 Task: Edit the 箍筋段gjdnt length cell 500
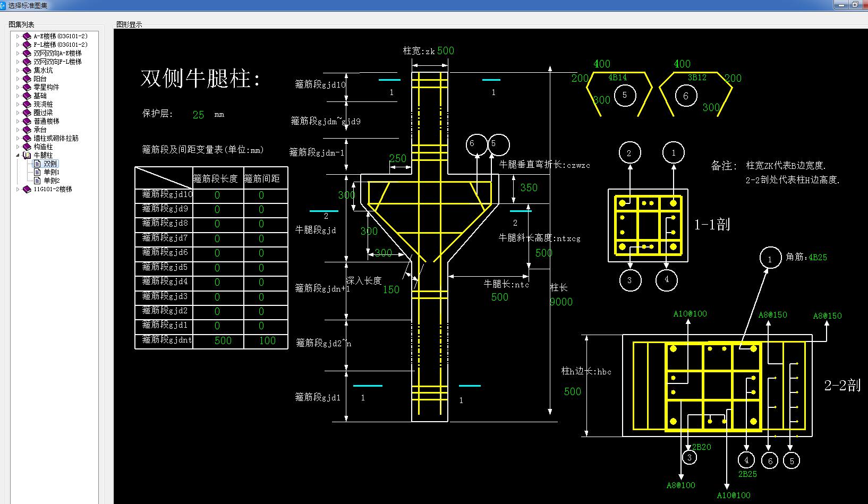click(223, 341)
